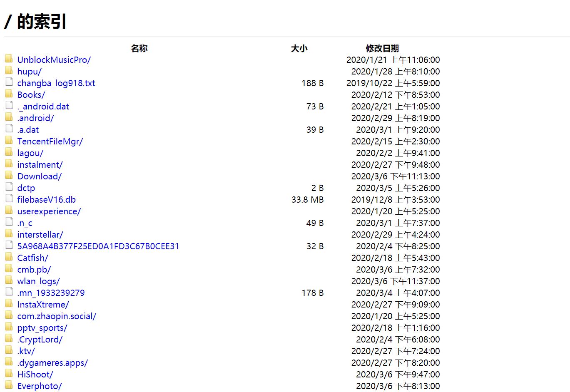Click folder icon next to wlan_logs/
This screenshot has width=570, height=392.
(x=9, y=280)
